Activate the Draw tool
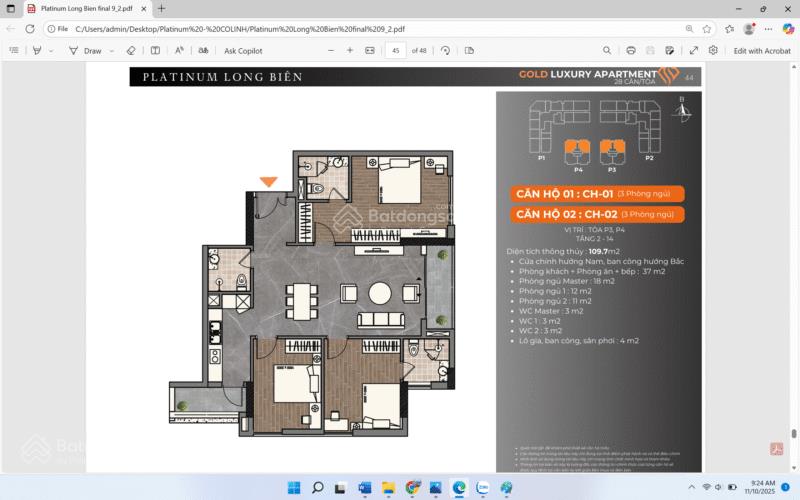This screenshot has height=500, width=800. click(x=85, y=51)
